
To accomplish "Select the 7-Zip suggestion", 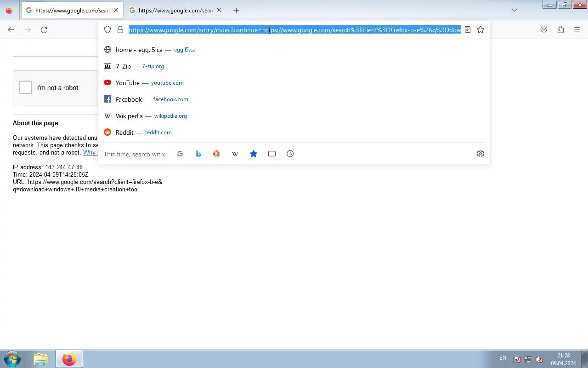I will click(294, 66).
